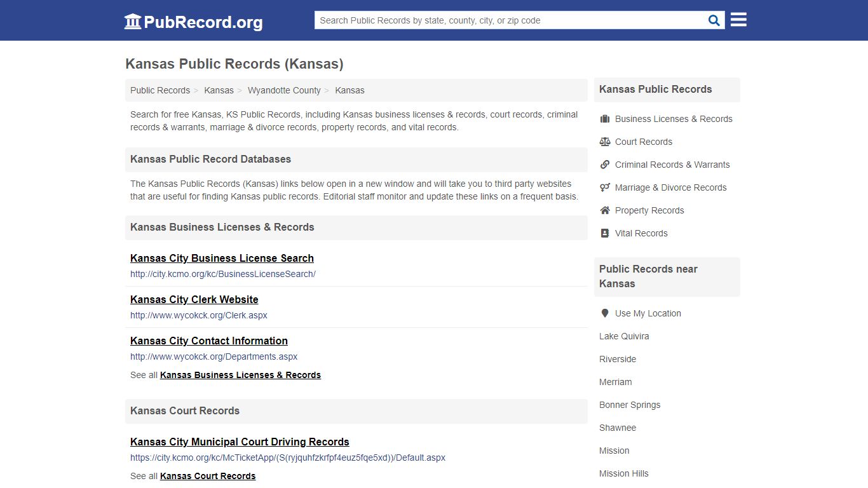Open Kansas City Clerk Website link
Screen dimensions: 868x488
click(194, 299)
